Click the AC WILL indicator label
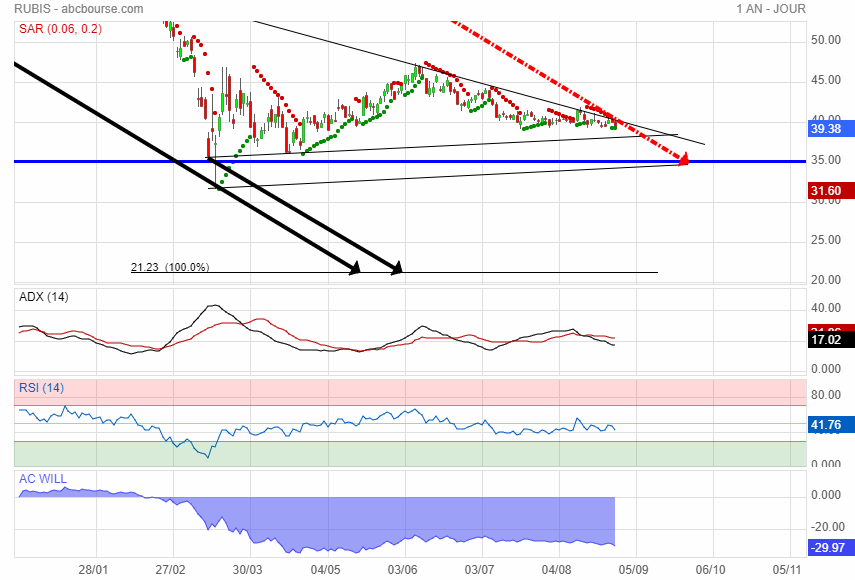 click(x=43, y=479)
